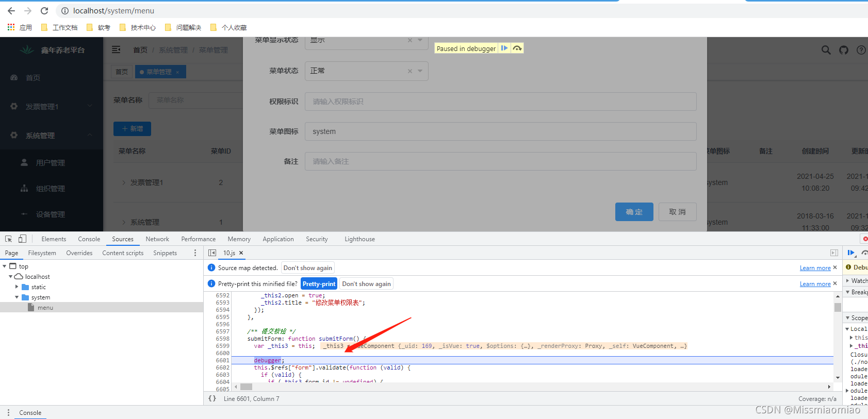This screenshot has height=419, width=868.
Task: Open the 菜单显示状态 dropdown
Action: (x=420, y=40)
